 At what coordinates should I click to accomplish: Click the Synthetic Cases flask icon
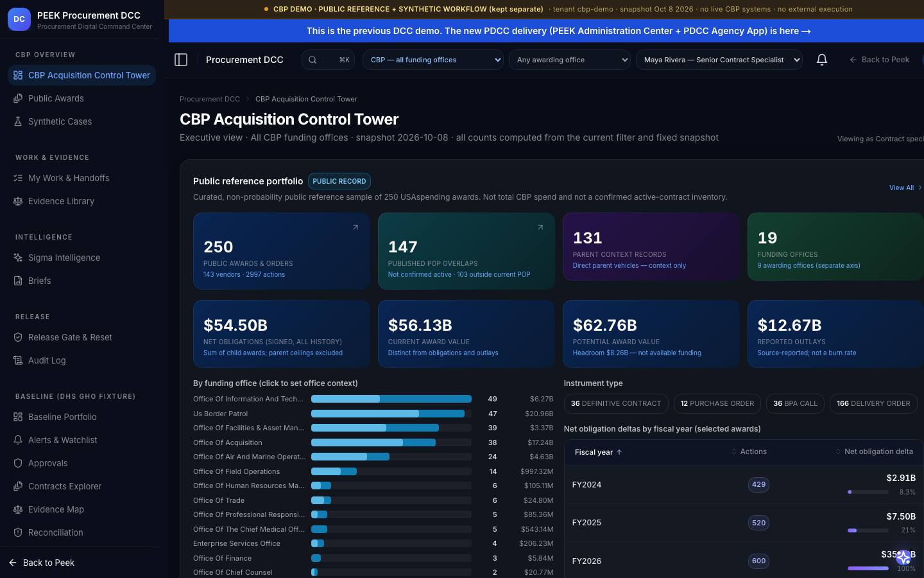pos(18,121)
